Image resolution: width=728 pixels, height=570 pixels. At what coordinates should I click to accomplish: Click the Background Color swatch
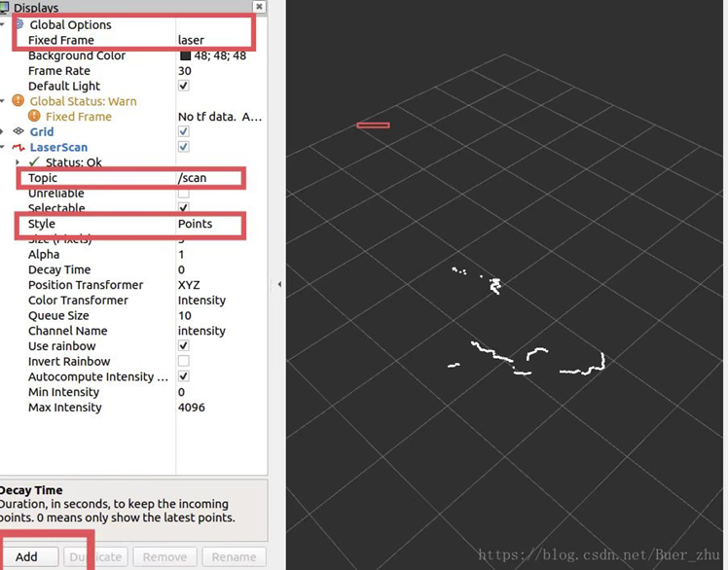185,55
